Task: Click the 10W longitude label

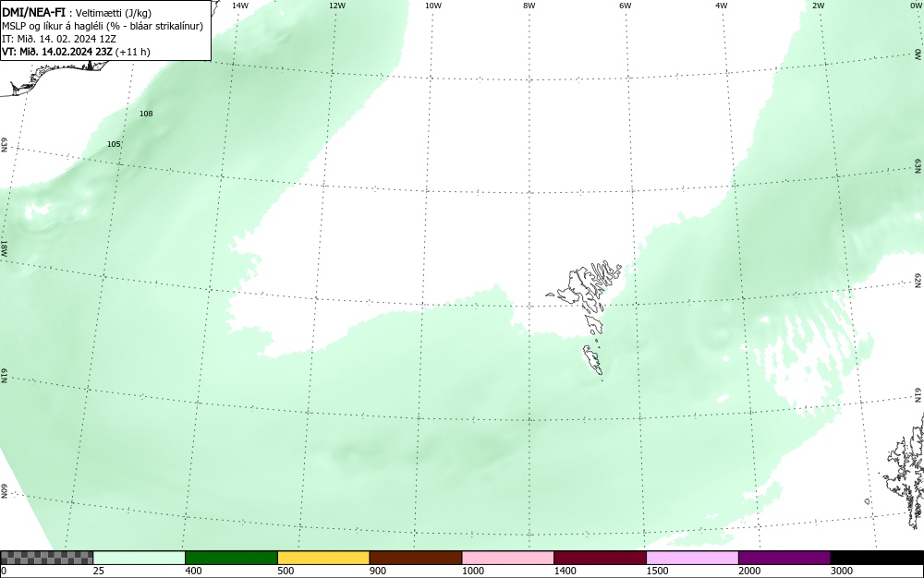Action: coord(433,6)
